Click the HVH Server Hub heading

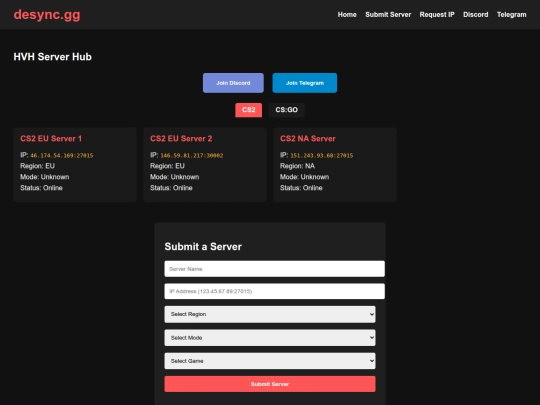pos(52,57)
